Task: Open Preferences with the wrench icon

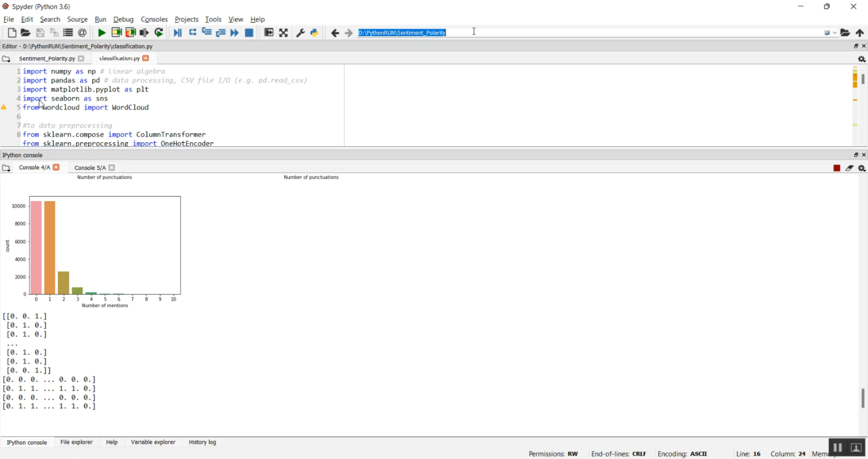Action: (300, 33)
